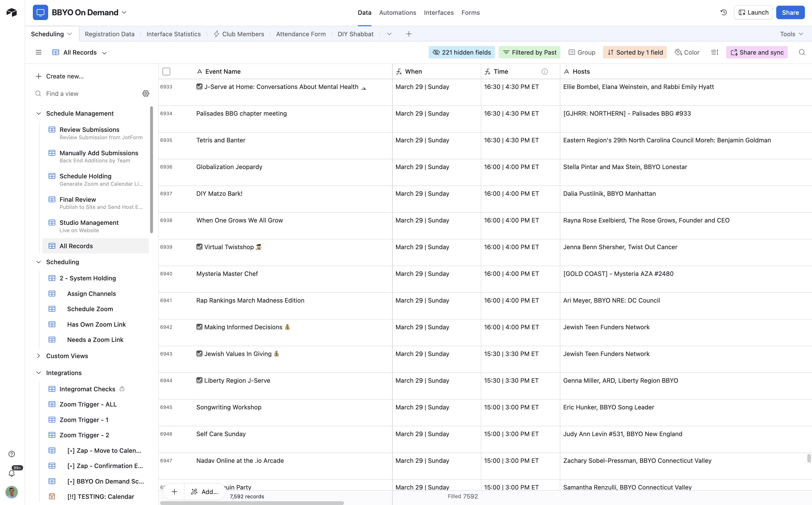Select the Assign Channels view

coord(96,294)
